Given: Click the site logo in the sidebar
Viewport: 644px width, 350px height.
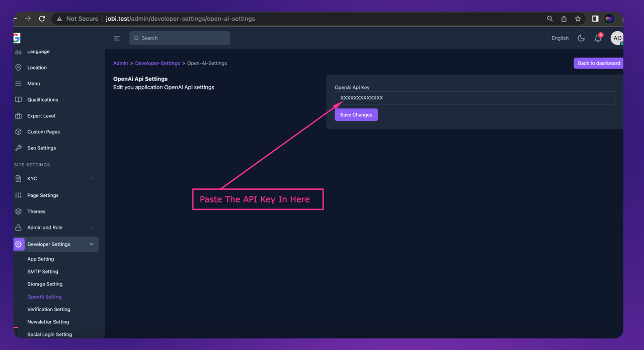Looking at the screenshot, I should pyautogui.click(x=17, y=38).
